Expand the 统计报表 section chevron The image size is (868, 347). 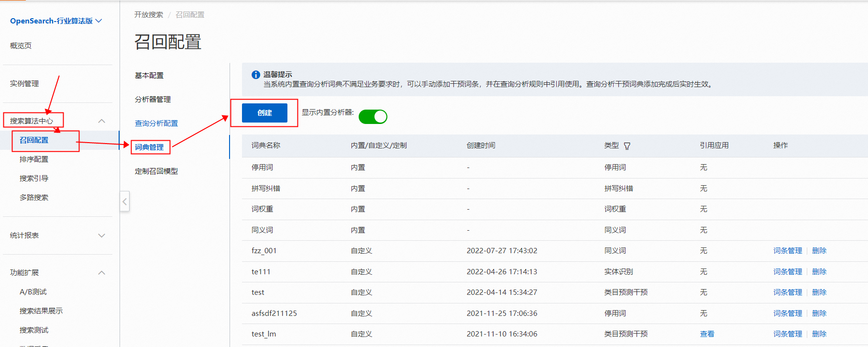(101, 235)
